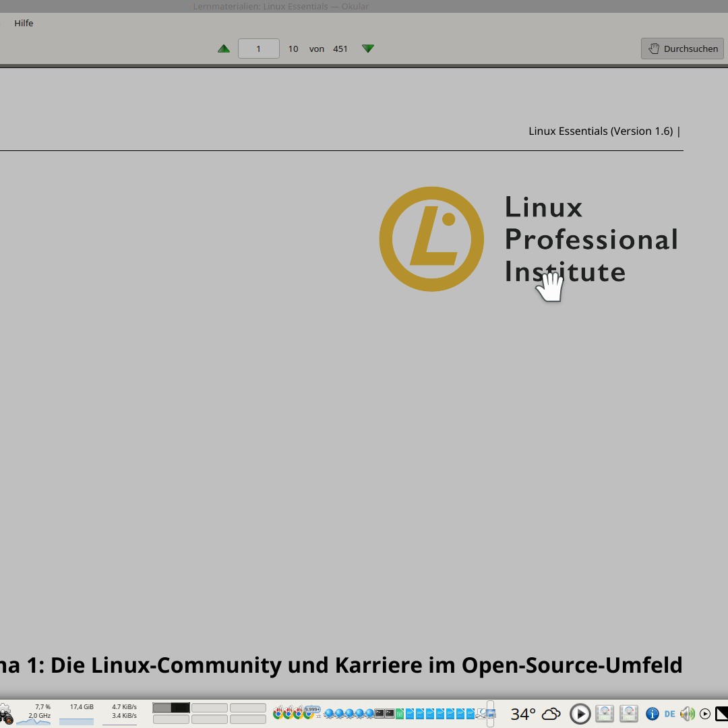Click the page label '10' in toolbar
This screenshot has height=728, width=728.
(x=293, y=49)
